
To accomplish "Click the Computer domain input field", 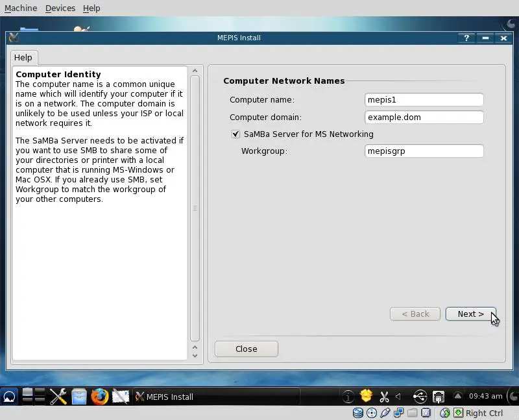I will tap(424, 117).
